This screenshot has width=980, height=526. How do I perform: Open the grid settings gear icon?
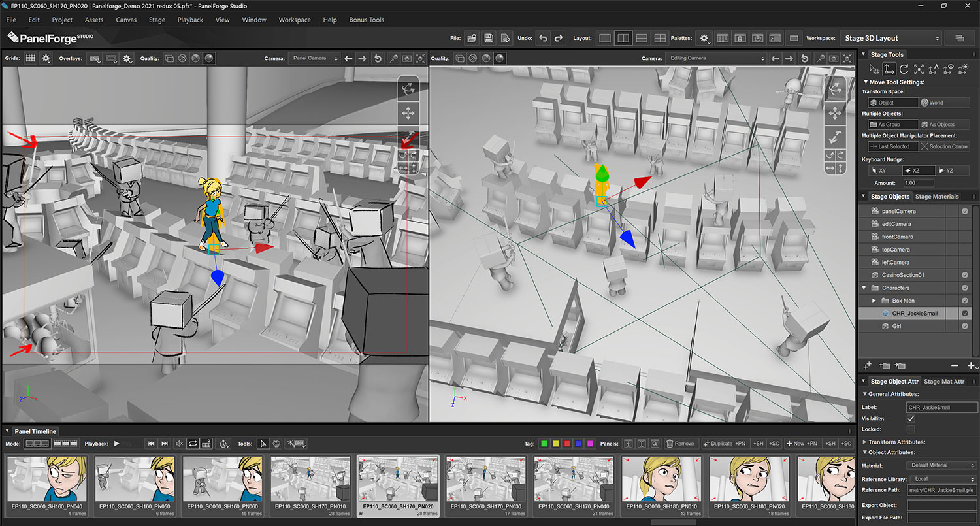46,58
